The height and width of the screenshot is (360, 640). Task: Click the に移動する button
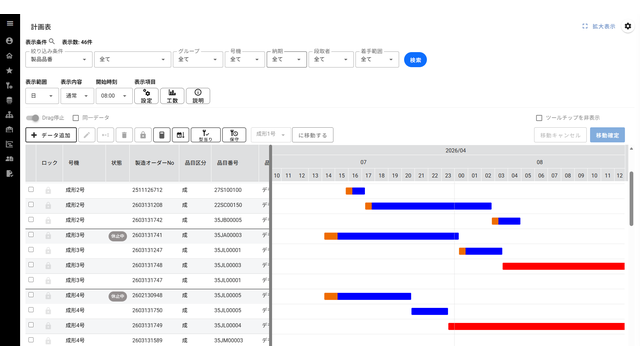click(313, 135)
